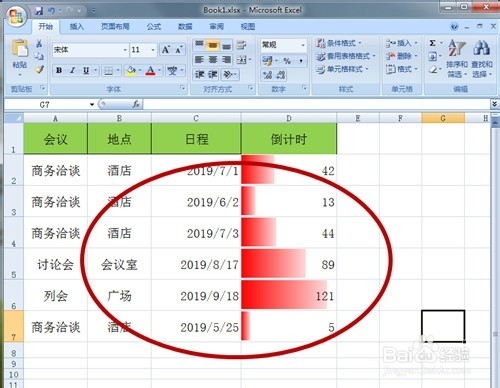Select all cells corner button
The height and width of the screenshot is (388, 500).
pos(14,118)
